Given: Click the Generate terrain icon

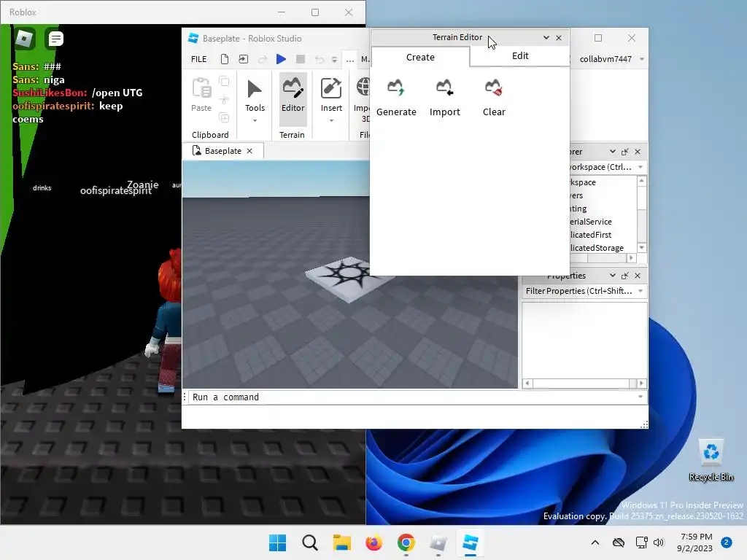Looking at the screenshot, I should pyautogui.click(x=395, y=87).
